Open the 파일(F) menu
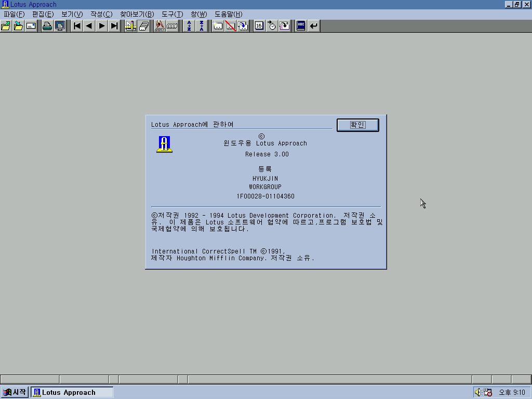Viewport: 532px width, 399px height. [14, 14]
